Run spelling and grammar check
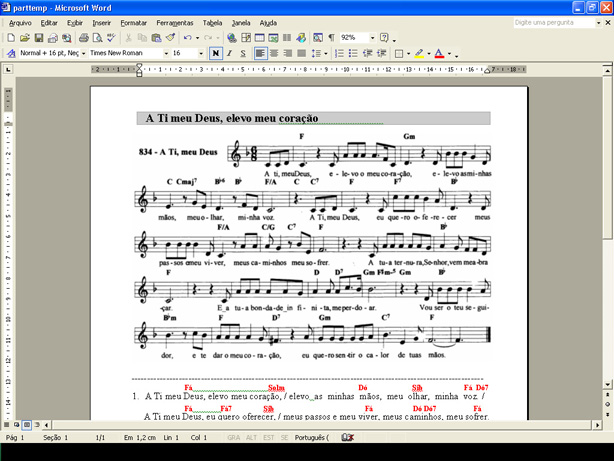The width and height of the screenshot is (614, 461). [111, 38]
